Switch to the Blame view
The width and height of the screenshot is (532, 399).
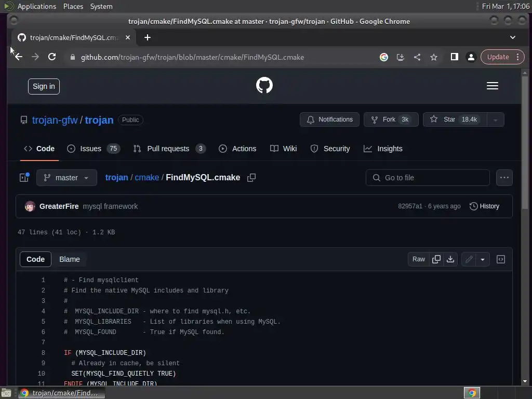coord(70,259)
